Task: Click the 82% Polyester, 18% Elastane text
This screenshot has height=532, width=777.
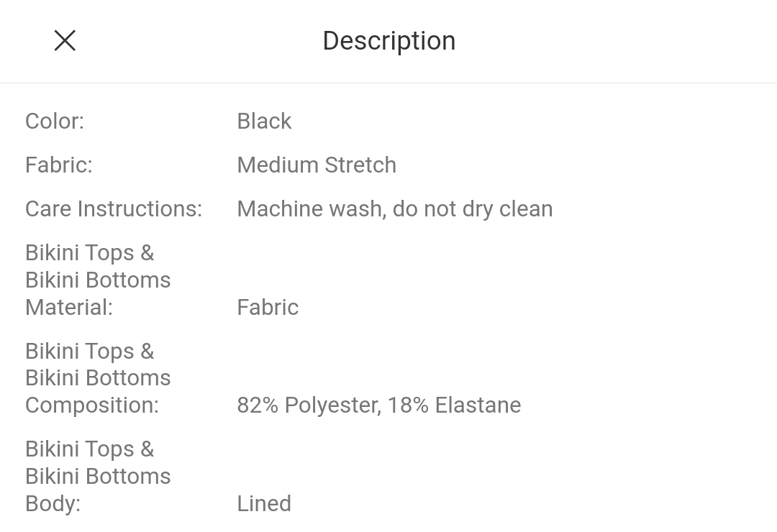Action: point(379,405)
